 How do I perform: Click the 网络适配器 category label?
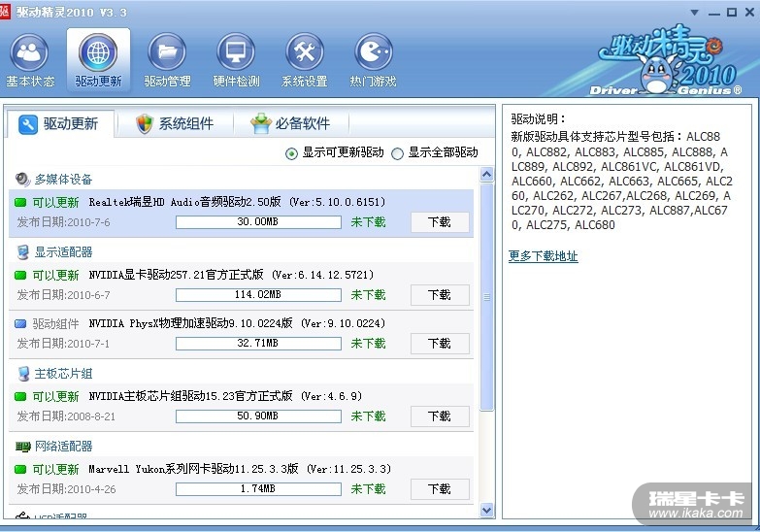point(63,447)
